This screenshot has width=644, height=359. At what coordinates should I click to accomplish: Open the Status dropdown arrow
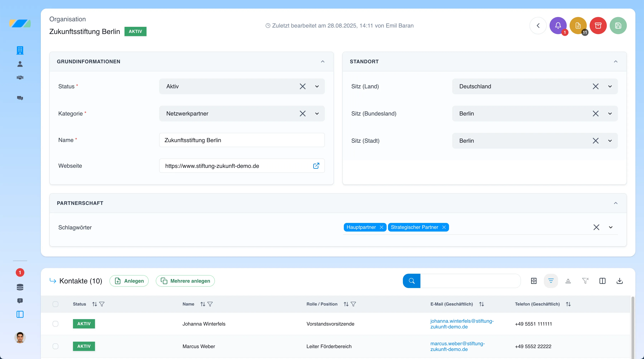[317, 86]
